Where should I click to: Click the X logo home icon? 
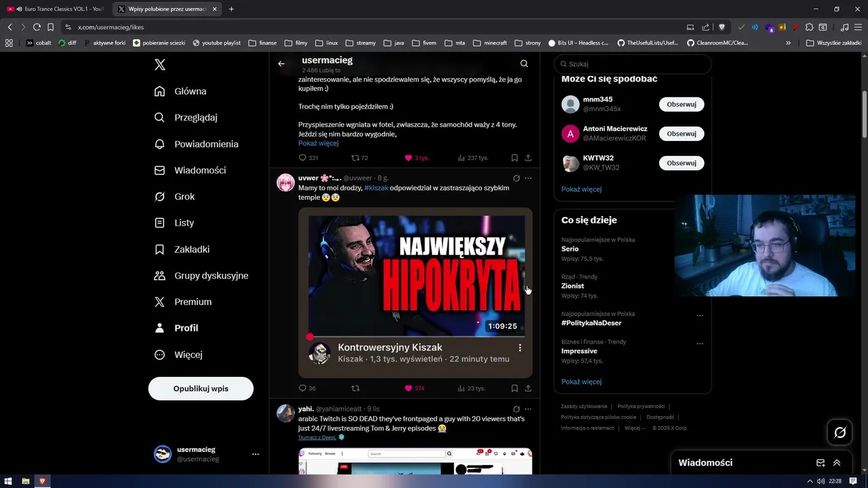tap(160, 65)
